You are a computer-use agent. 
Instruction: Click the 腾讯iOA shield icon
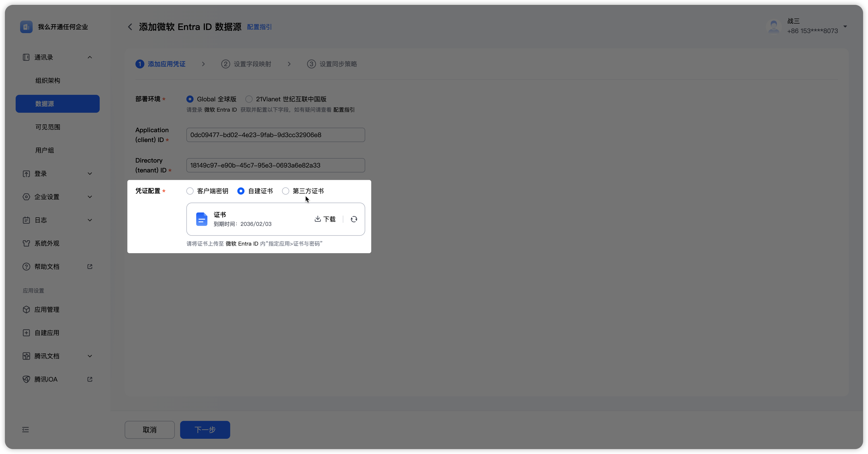pos(26,379)
